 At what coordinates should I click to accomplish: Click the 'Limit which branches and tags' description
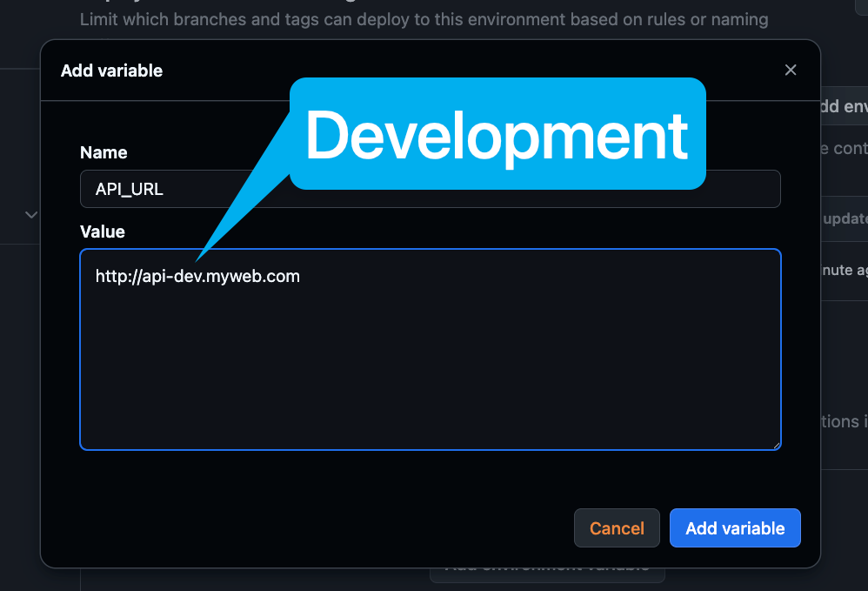(x=424, y=19)
